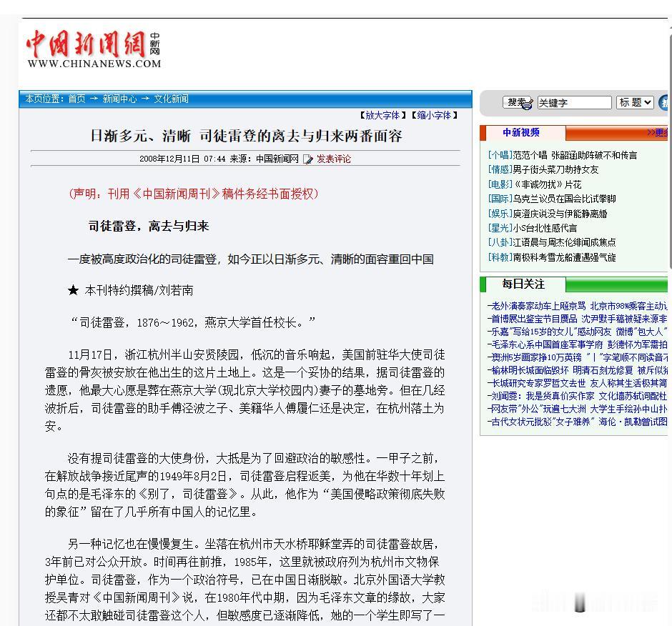
Task: Click the article headline 日渐多元、清晰 司徒雷登的离去与归来两番面容
Action: pos(246,136)
